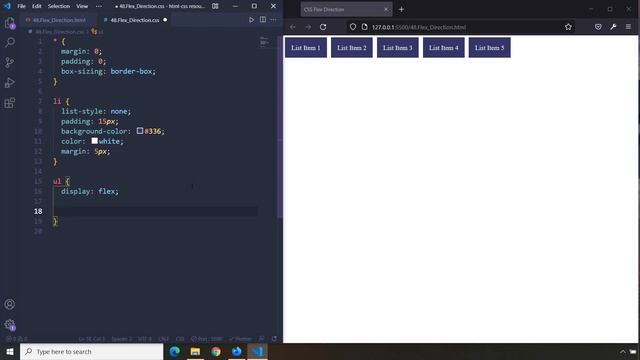
Task: Open the Edit menu
Action: point(37,6)
